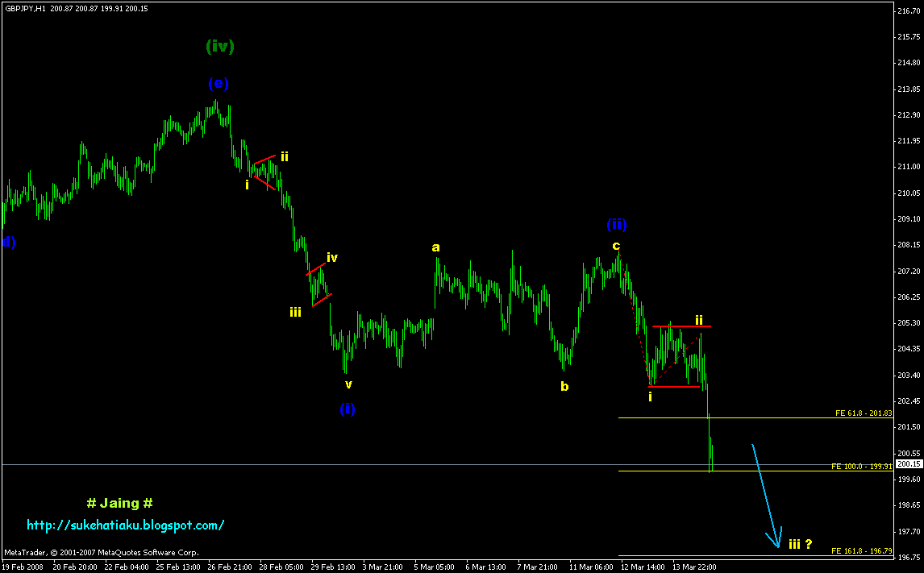
Task: Click the 201.50 price axis value
Action: (908, 428)
